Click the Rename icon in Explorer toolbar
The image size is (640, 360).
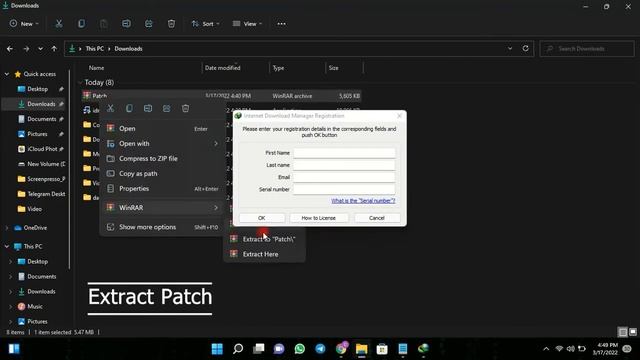(126, 24)
